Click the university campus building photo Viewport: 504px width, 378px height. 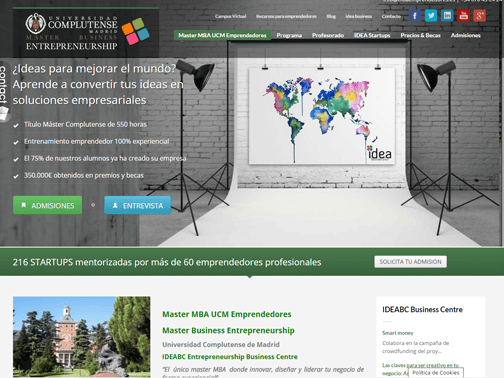pos(82,337)
